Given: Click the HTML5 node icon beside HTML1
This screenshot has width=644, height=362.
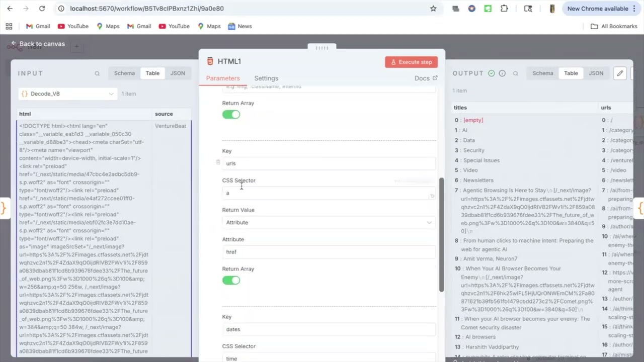Looking at the screenshot, I should point(210,61).
